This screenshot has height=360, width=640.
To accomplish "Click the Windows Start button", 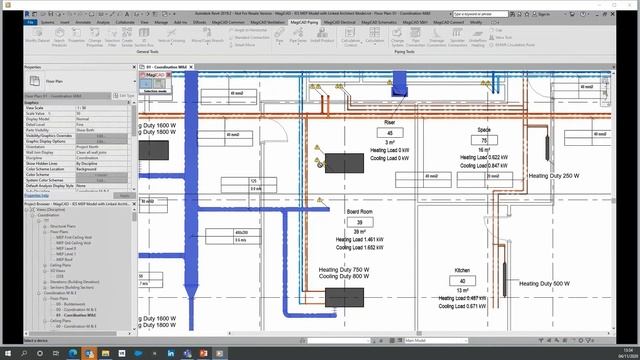I will click(8, 353).
